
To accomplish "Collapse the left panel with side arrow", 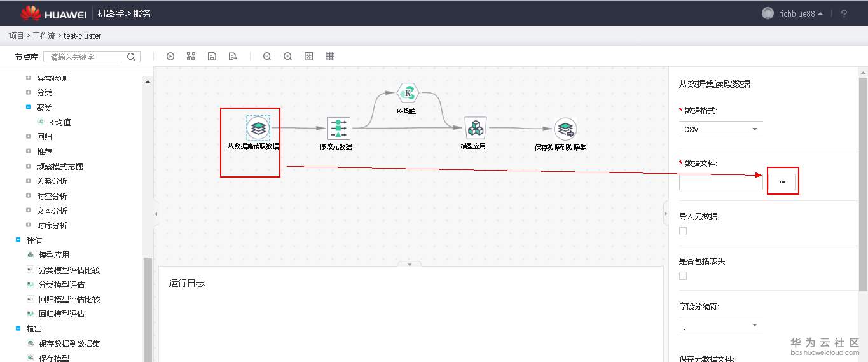I will [156, 214].
